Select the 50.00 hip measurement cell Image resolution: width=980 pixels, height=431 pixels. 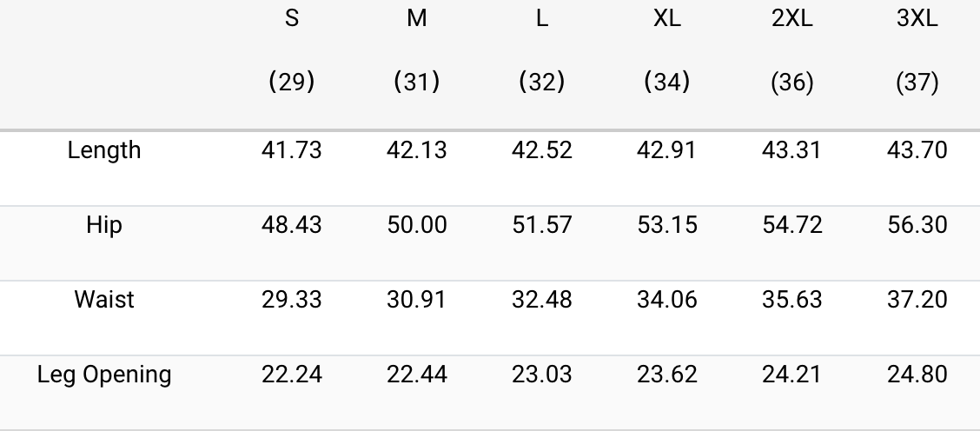(x=417, y=225)
